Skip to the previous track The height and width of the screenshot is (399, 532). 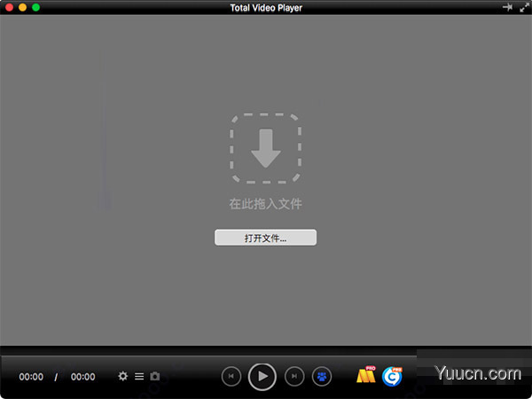tap(231, 376)
